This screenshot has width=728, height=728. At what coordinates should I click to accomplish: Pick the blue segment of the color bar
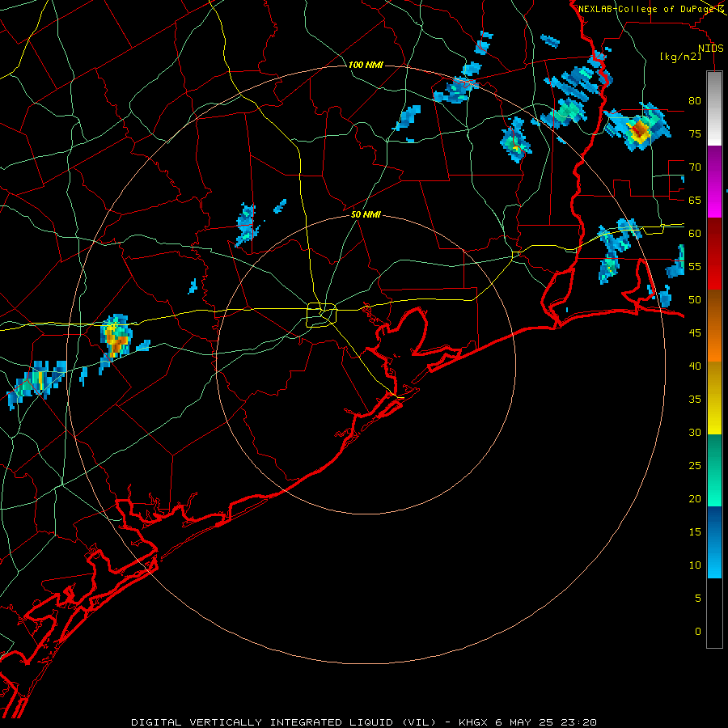click(x=714, y=542)
